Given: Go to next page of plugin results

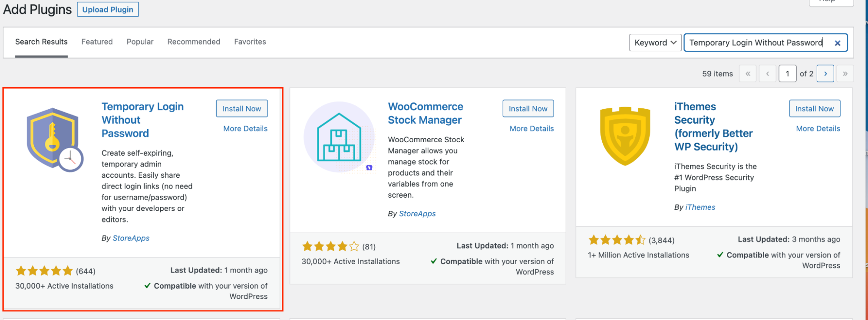Looking at the screenshot, I should pyautogui.click(x=825, y=74).
